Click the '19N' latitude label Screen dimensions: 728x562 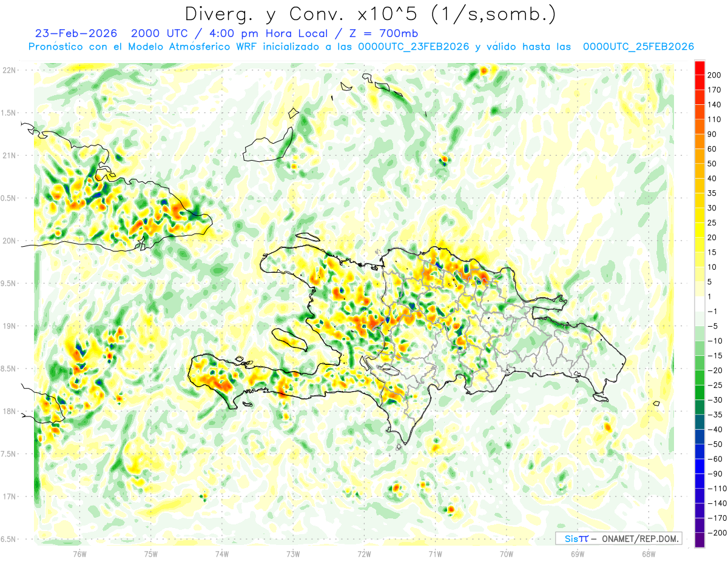click(8, 326)
